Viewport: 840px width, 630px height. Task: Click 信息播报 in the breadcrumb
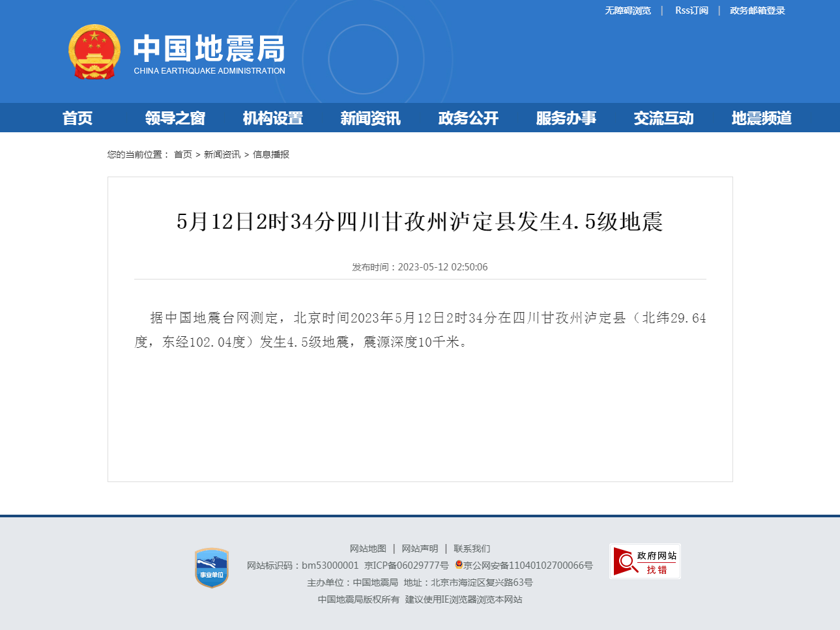tap(271, 154)
